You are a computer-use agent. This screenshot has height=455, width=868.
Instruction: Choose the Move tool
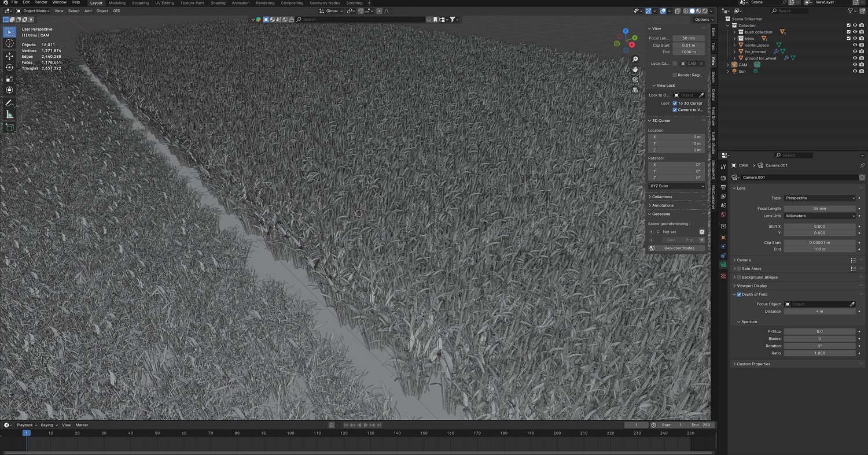[x=9, y=56]
